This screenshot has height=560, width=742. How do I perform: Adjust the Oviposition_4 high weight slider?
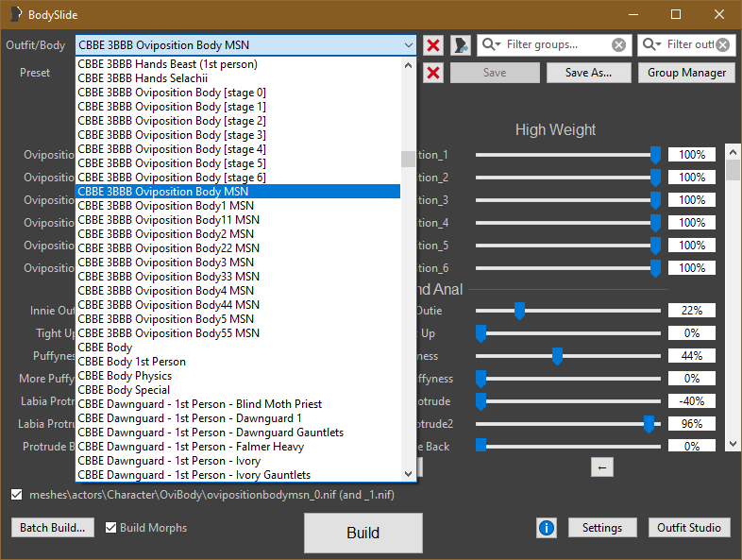(655, 223)
